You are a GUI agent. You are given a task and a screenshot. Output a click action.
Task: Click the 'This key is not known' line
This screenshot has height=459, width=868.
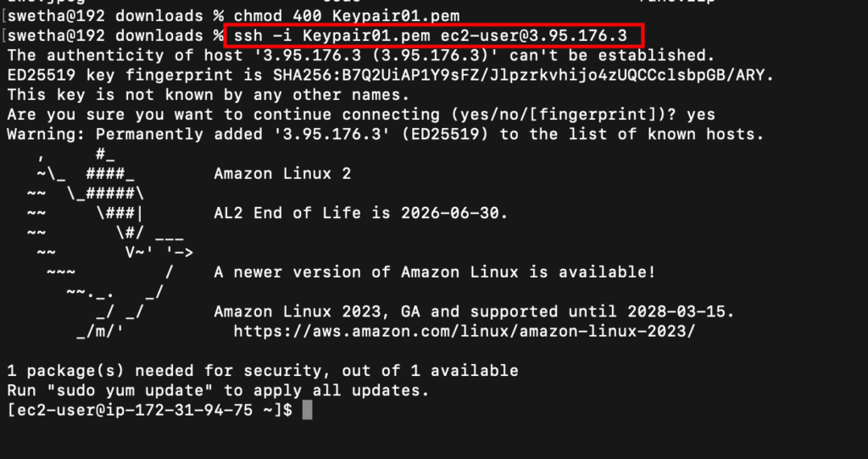point(209,95)
